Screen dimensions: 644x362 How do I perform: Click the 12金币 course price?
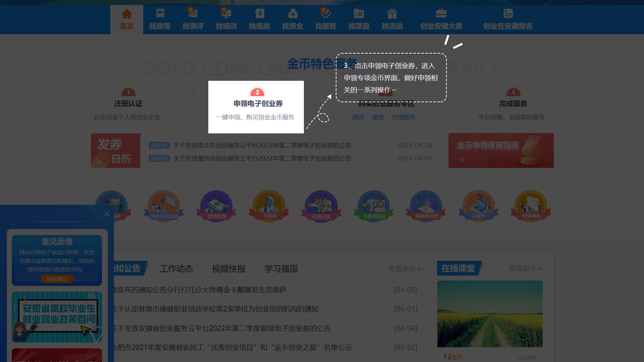pyautogui.click(x=453, y=357)
